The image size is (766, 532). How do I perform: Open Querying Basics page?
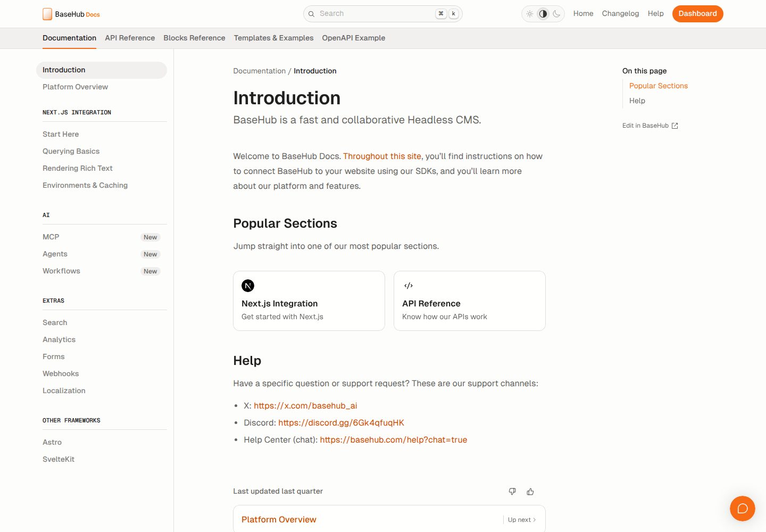tap(102, 152)
